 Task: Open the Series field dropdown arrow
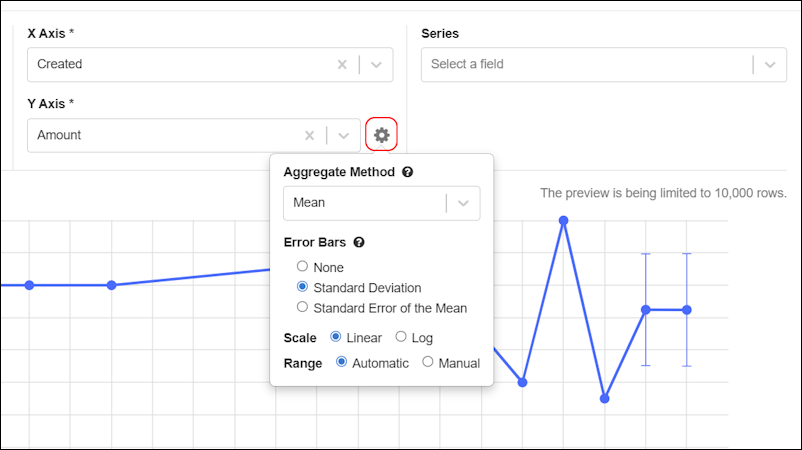point(769,64)
